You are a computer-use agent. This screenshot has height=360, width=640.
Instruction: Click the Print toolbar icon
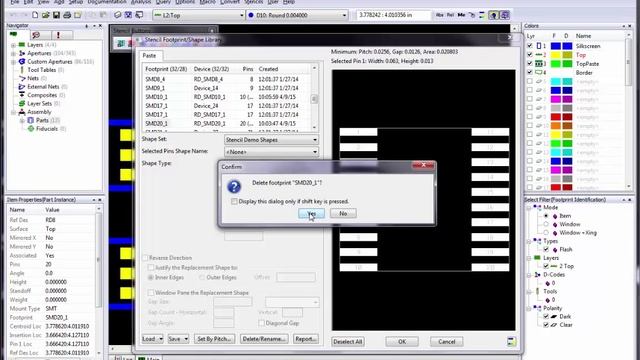point(67,15)
